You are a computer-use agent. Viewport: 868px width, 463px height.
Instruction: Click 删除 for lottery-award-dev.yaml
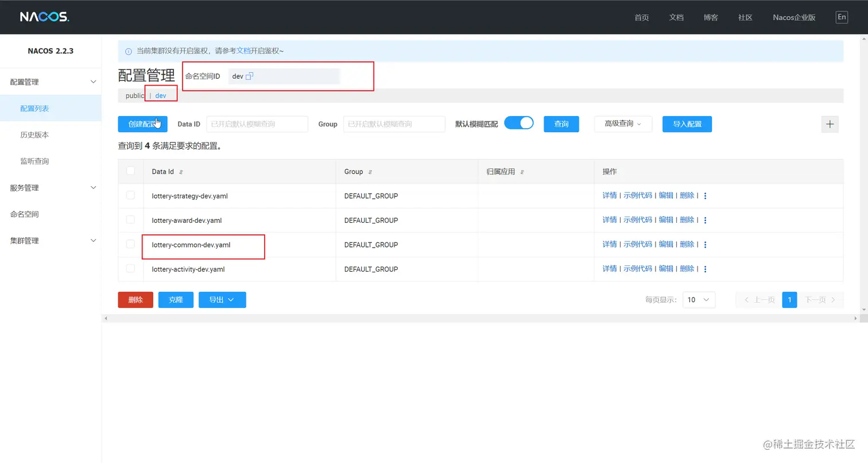tap(687, 220)
